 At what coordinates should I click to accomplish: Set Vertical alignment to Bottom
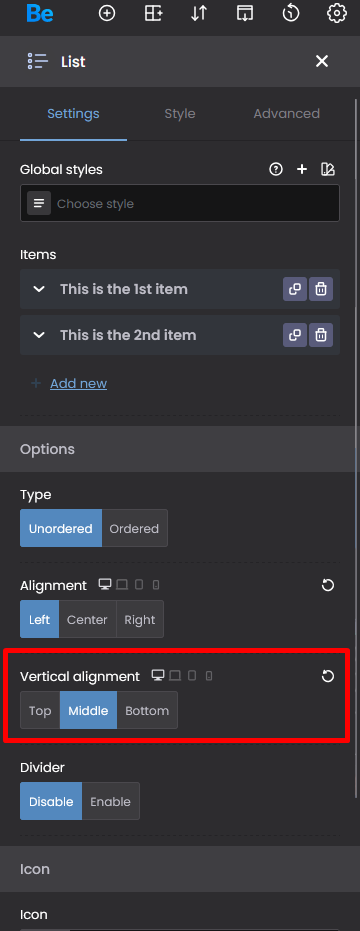click(x=147, y=710)
